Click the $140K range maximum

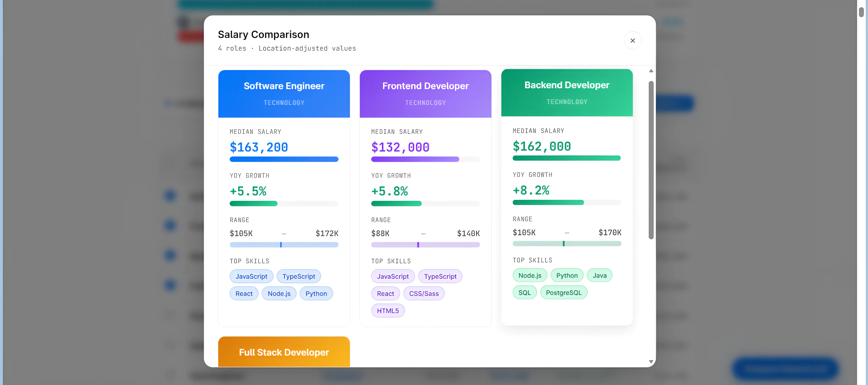pyautogui.click(x=468, y=233)
